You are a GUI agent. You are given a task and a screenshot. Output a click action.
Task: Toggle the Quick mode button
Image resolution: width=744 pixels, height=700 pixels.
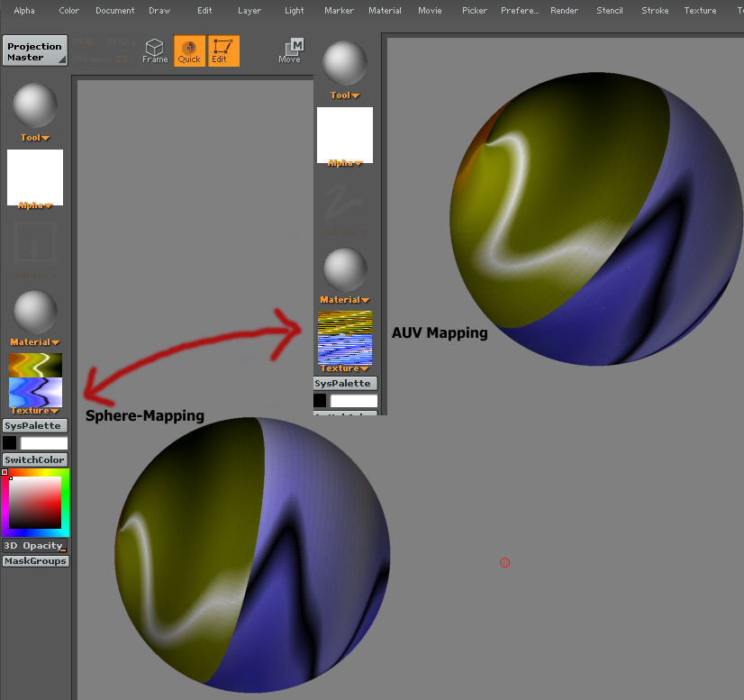(x=189, y=50)
